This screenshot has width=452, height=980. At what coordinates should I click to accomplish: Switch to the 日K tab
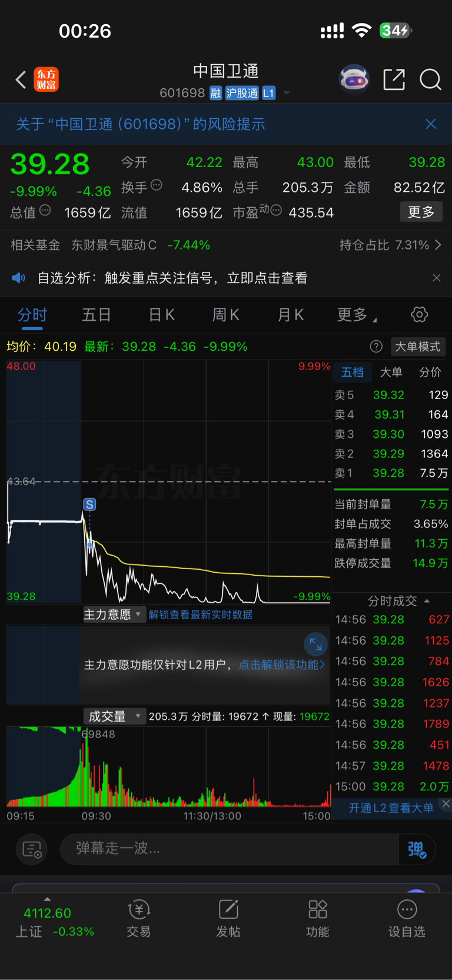click(162, 315)
